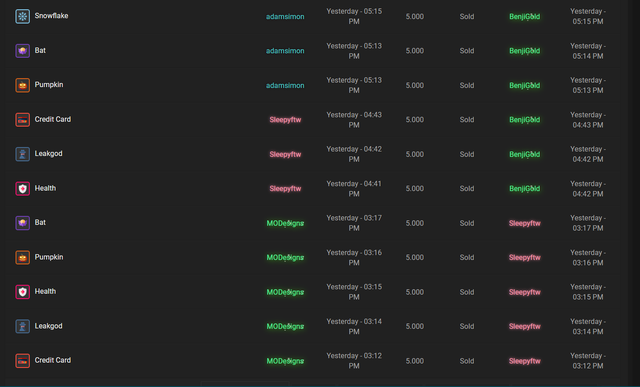Open buyer Sleepyftw in the 03:16 Pumpkin row
Screen dimensions: 640x387
(524, 258)
